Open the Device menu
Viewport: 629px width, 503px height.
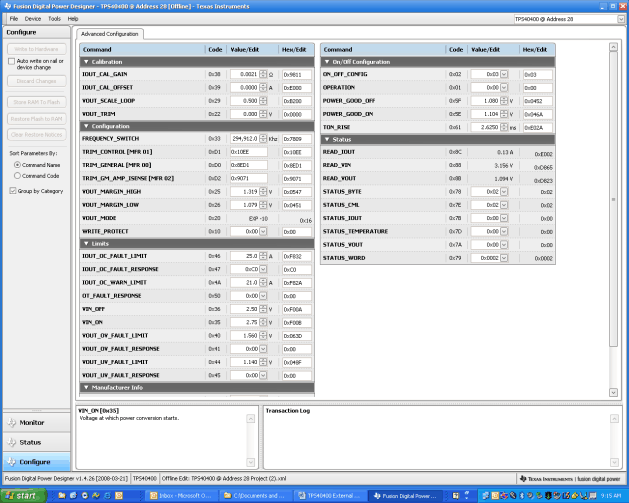click(32, 18)
